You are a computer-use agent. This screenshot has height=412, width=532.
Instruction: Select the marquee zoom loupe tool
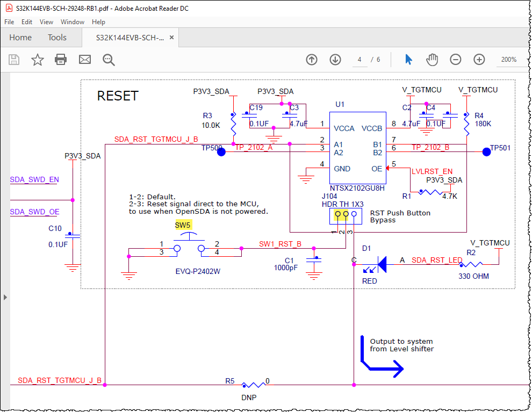point(109,60)
